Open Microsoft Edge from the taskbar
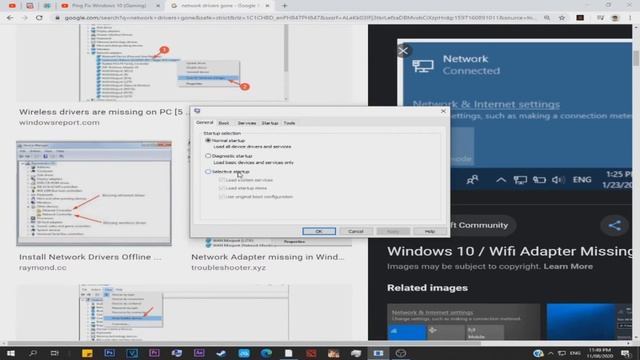Viewport: 640px width, 360px height. pos(266,353)
